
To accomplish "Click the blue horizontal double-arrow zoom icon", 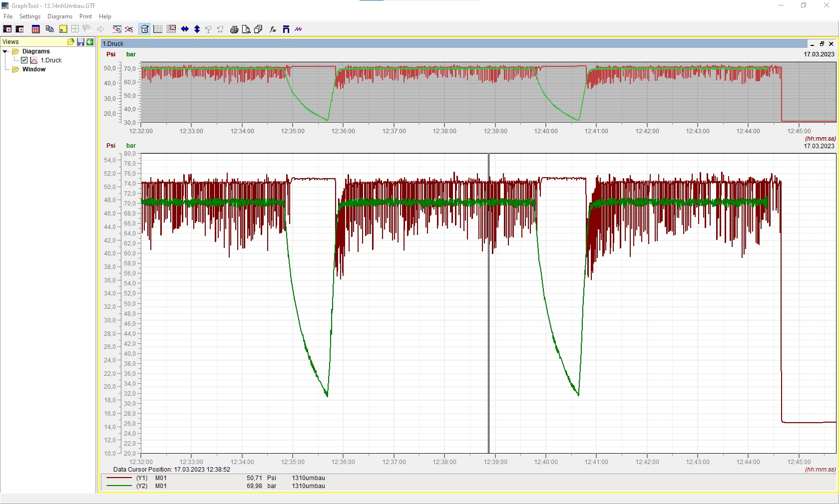I will (185, 29).
